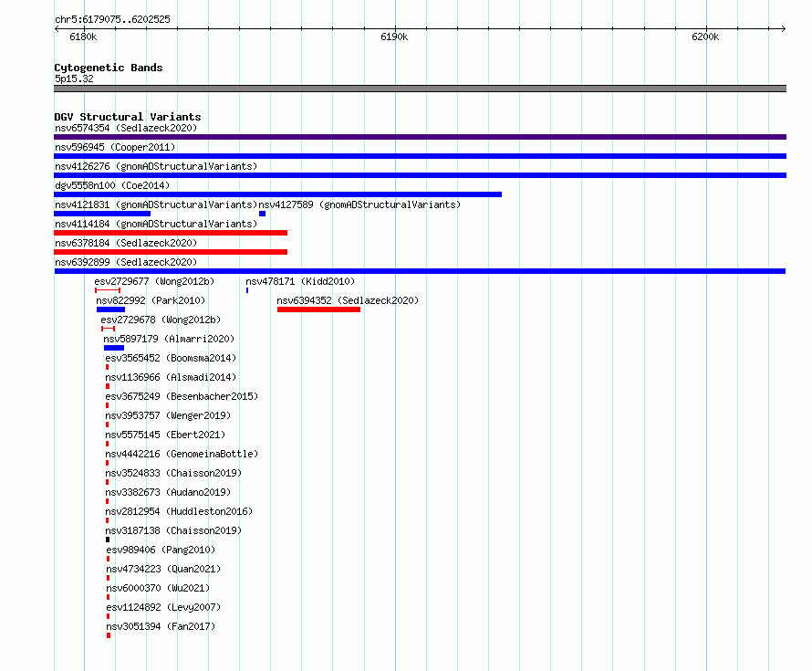Open nsv822992 (Park2010) label
812x671 pixels.
[151, 300]
